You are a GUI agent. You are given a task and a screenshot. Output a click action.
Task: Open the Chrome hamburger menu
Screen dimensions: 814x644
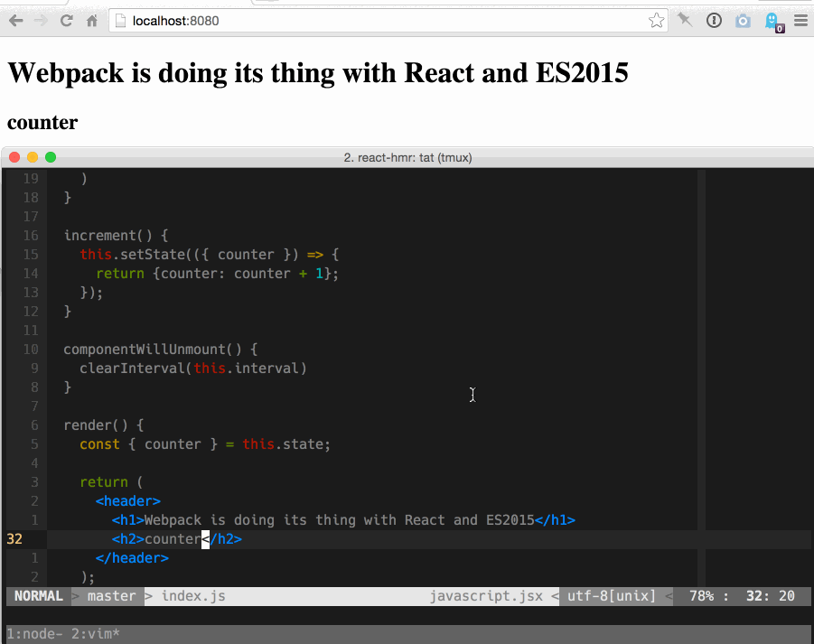[x=801, y=20]
